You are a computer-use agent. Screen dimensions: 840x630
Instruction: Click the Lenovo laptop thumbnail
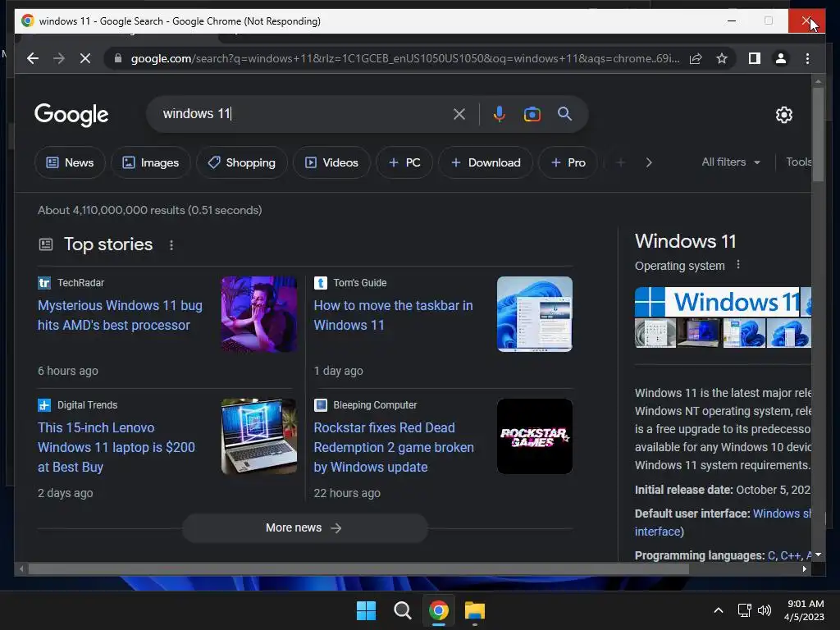pos(259,436)
